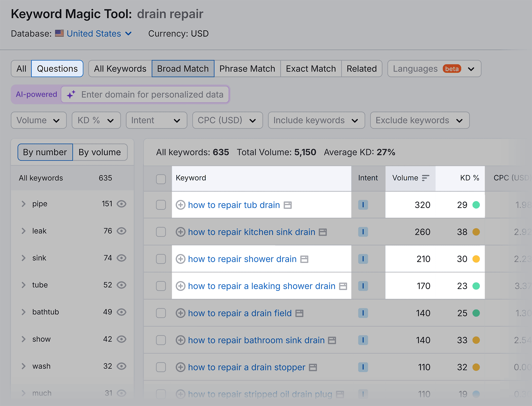Click the Enter domain for personalized data field
This screenshot has height=406, width=532.
click(152, 95)
